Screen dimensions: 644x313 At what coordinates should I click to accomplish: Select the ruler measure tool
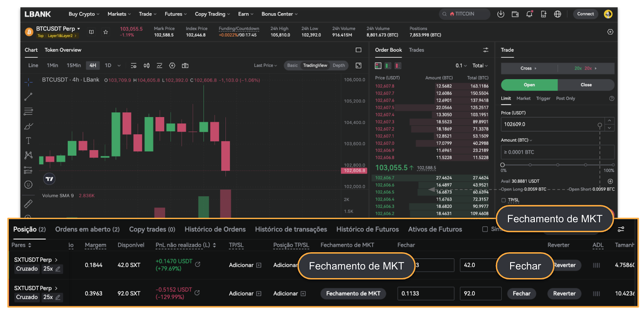pos(28,204)
